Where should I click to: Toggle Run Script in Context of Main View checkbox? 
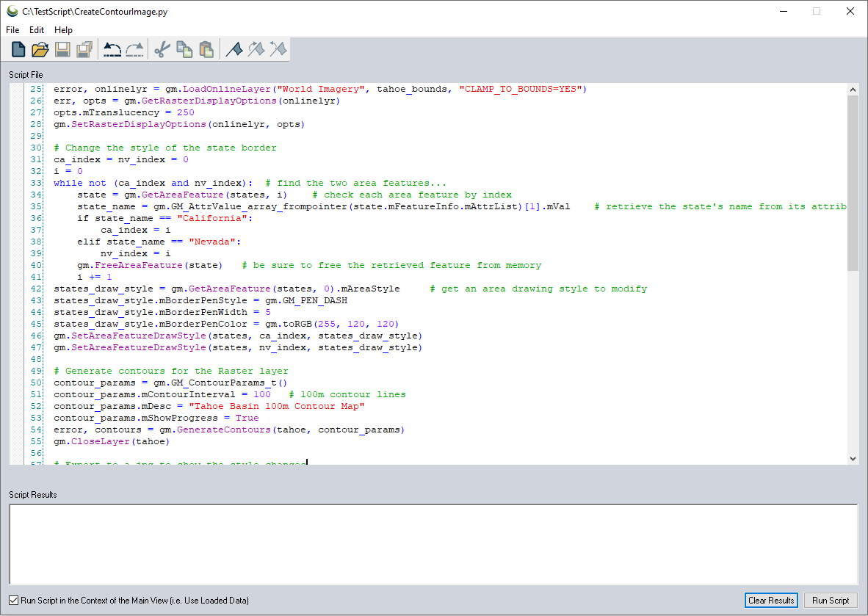pos(14,601)
